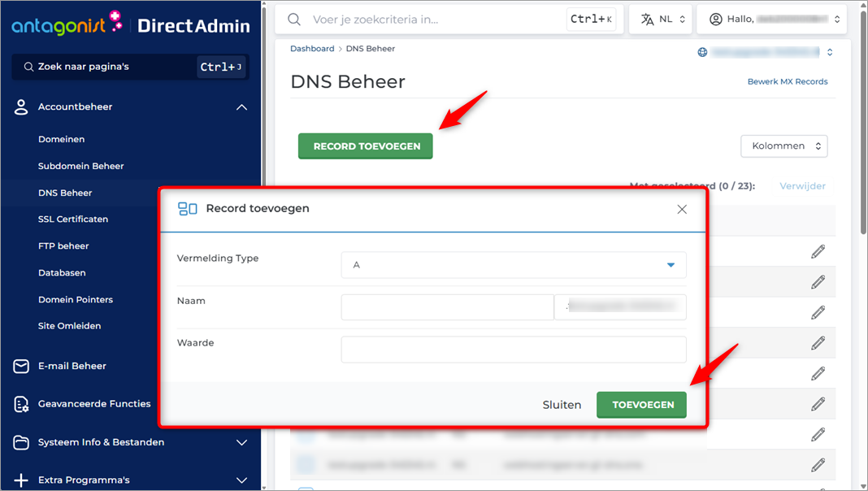Click the language translate icon
The width and height of the screenshot is (868, 491).
tap(647, 20)
